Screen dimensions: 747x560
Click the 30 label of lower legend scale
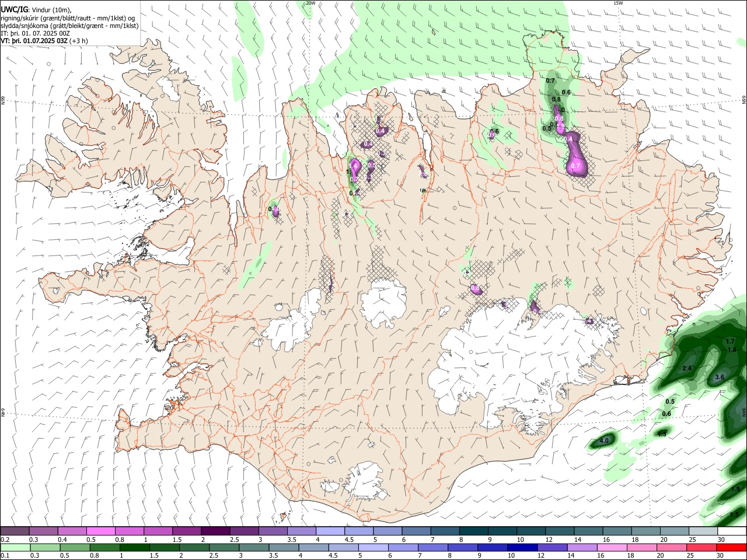pos(721,555)
